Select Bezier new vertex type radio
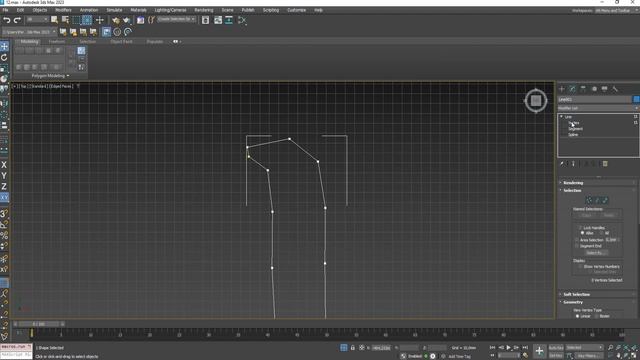 coord(596,316)
